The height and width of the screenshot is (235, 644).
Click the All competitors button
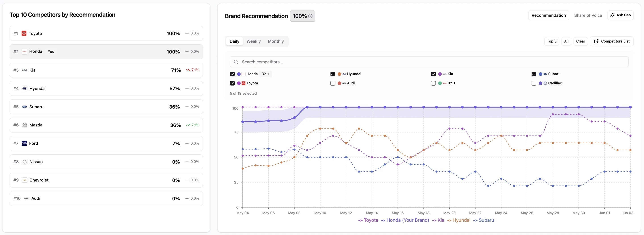pos(566,41)
